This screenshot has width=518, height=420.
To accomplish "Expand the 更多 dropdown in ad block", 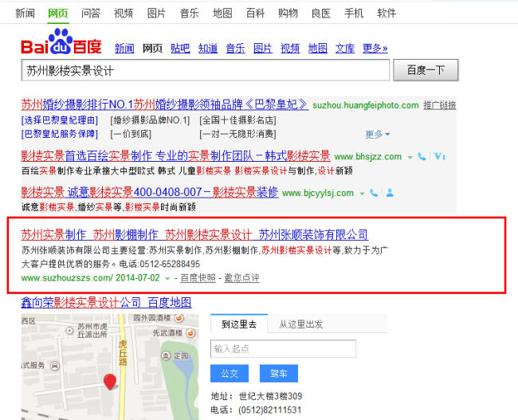I will (378, 134).
